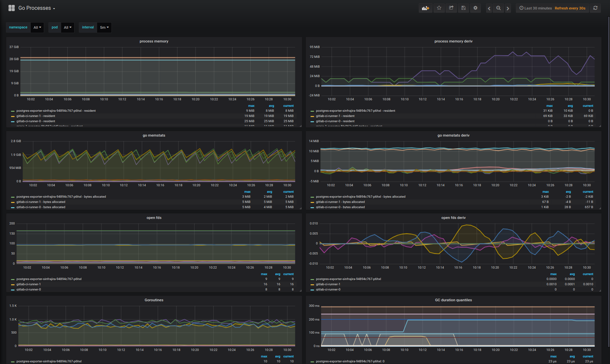Shift time range forward with right arrow
The width and height of the screenshot is (610, 364).
point(508,8)
